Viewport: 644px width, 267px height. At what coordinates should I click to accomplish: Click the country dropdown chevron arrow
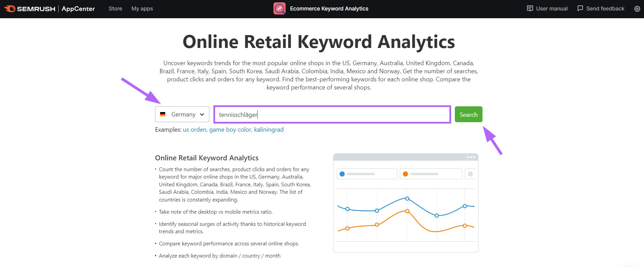202,114
